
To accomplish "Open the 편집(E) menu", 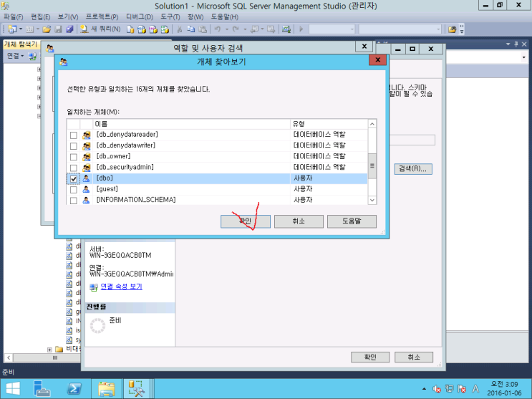I will [x=40, y=17].
